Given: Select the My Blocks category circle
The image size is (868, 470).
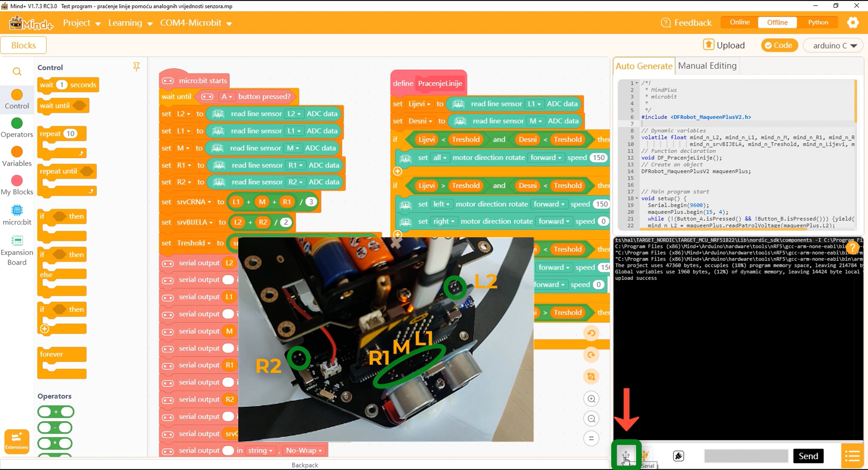Looking at the screenshot, I should pyautogui.click(x=17, y=180).
